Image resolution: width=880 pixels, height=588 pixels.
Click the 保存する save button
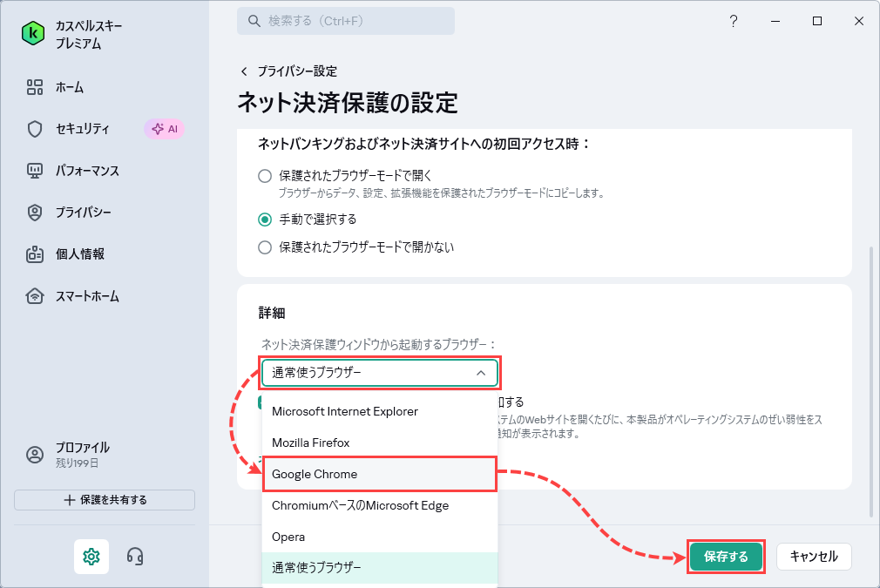[x=727, y=557]
